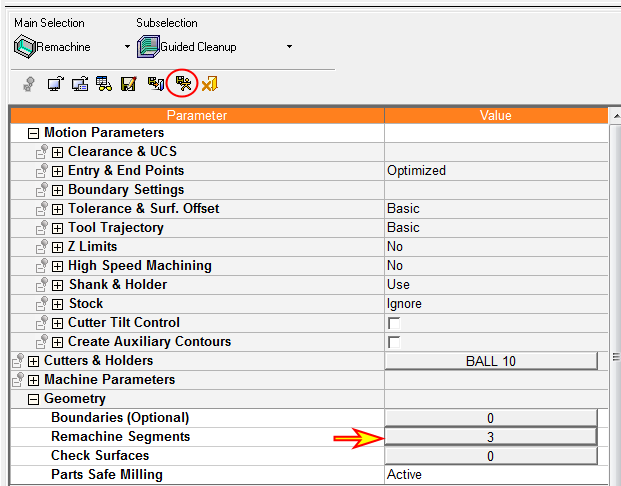Open the Subselection dropdown arrow
The width and height of the screenshot is (621, 486).
(289, 47)
